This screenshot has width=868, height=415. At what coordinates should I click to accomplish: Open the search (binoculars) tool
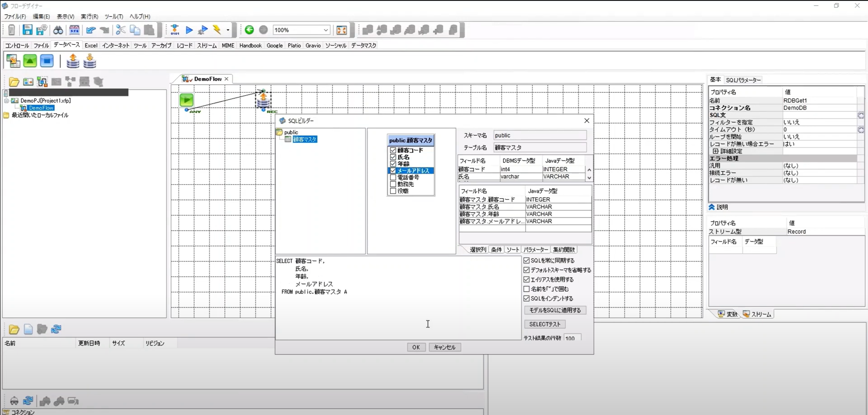point(58,30)
